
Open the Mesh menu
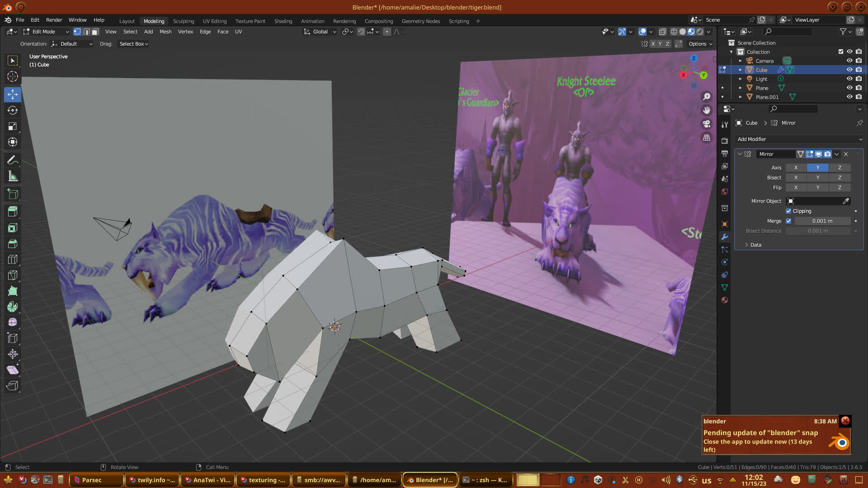[x=165, y=32]
